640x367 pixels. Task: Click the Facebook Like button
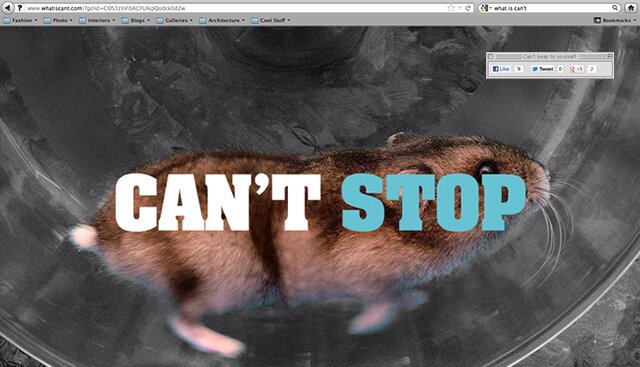(x=501, y=69)
